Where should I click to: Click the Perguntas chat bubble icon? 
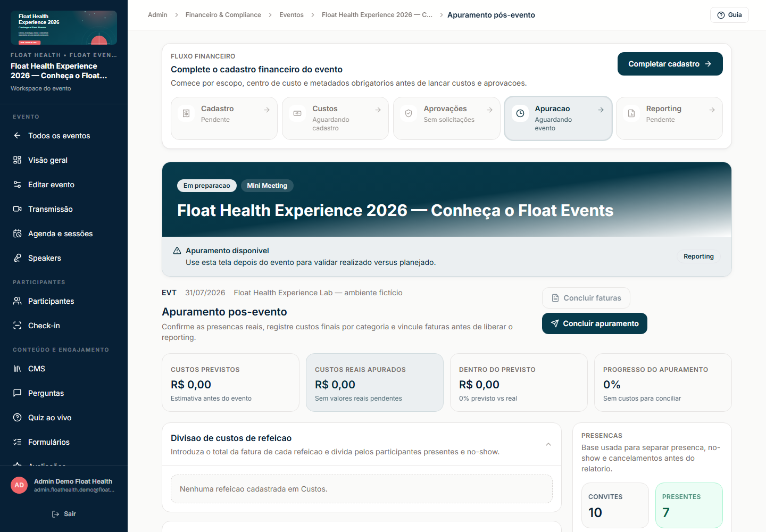coord(17,393)
